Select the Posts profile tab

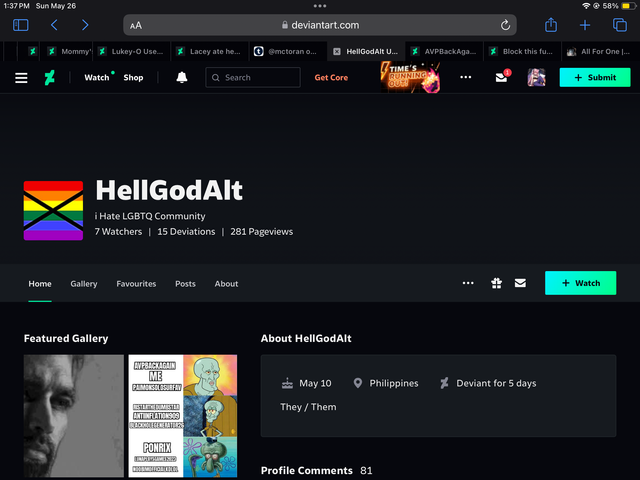[185, 284]
